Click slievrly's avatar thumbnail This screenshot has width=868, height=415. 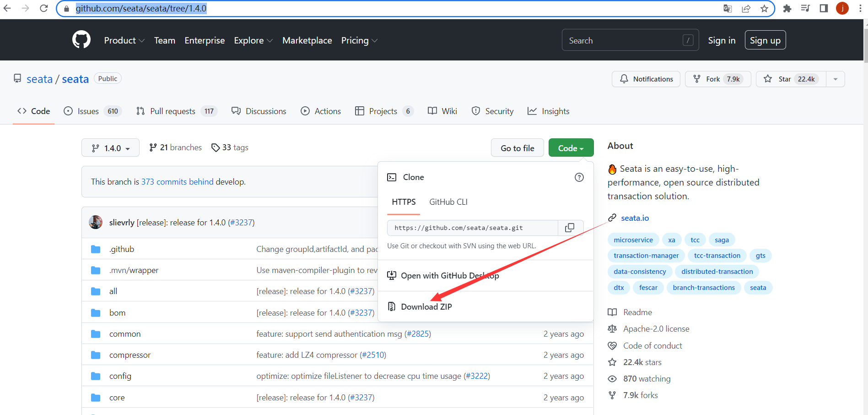(96, 222)
